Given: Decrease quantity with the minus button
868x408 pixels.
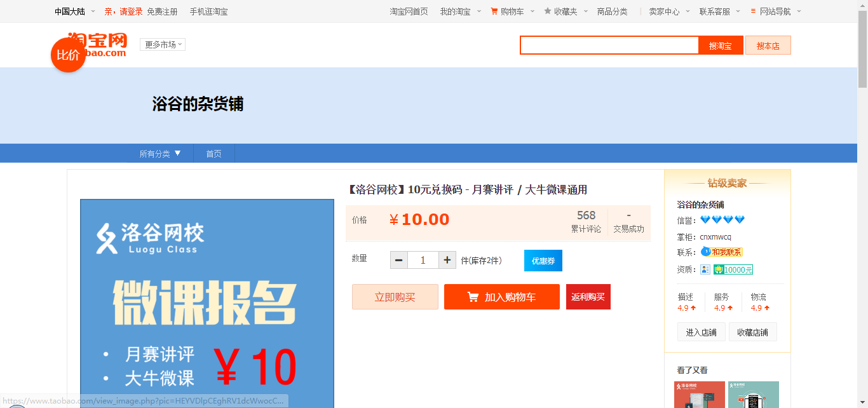Looking at the screenshot, I should click(x=399, y=260).
